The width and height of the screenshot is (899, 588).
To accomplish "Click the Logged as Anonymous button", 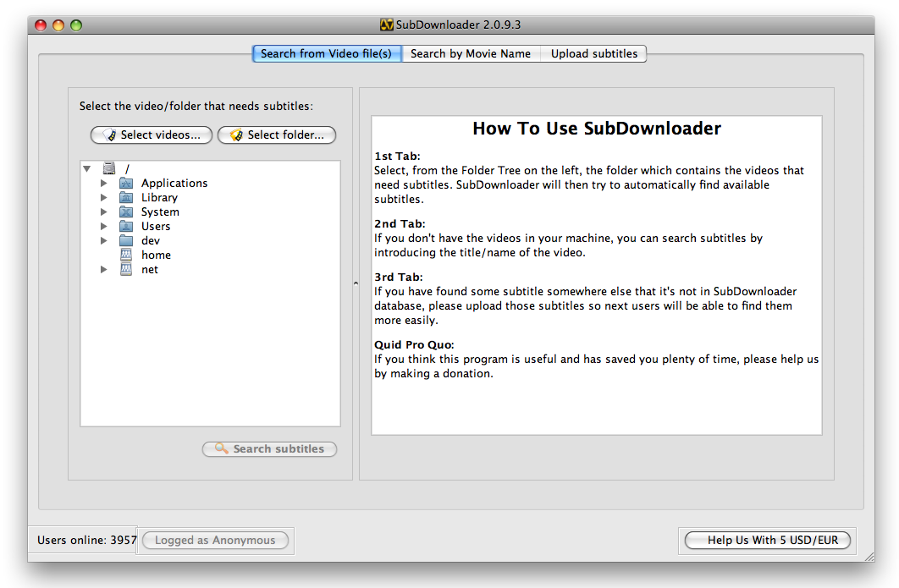I will coord(215,541).
